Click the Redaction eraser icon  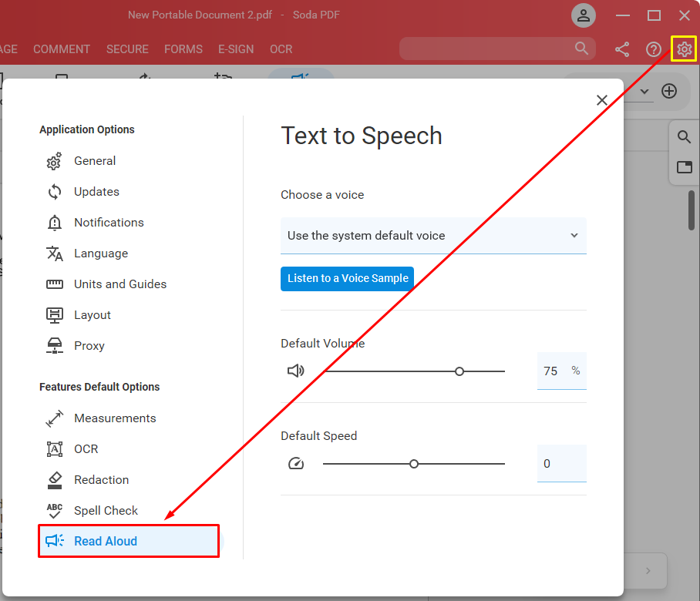pyautogui.click(x=55, y=480)
